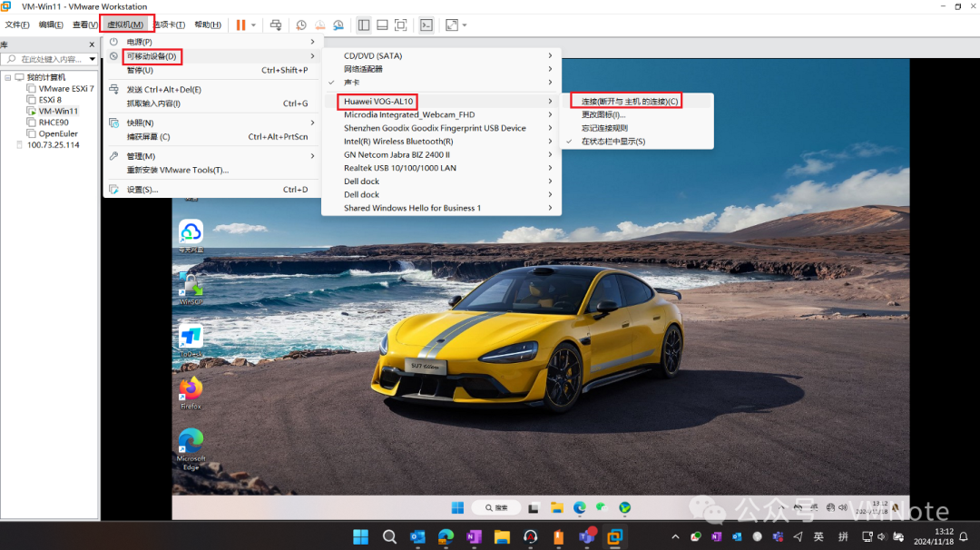Viewport: 980px width, 550px height.
Task: Click the orange pause VM toolbar button
Action: click(x=240, y=25)
